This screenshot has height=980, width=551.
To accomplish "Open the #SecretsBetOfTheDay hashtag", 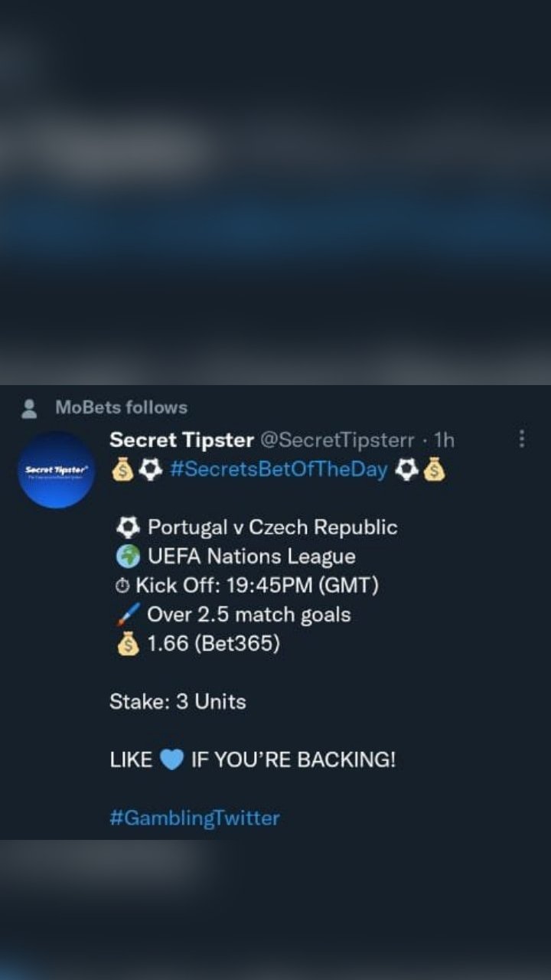I will click(279, 470).
